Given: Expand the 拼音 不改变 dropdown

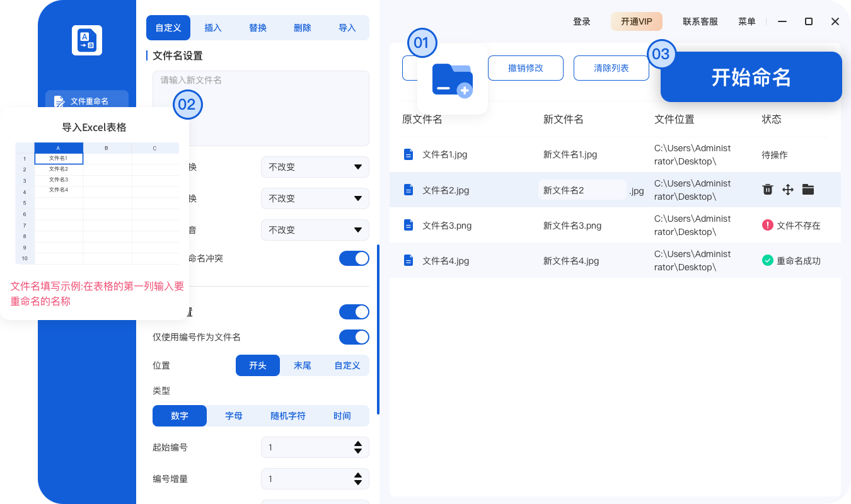Looking at the screenshot, I should click(315, 229).
